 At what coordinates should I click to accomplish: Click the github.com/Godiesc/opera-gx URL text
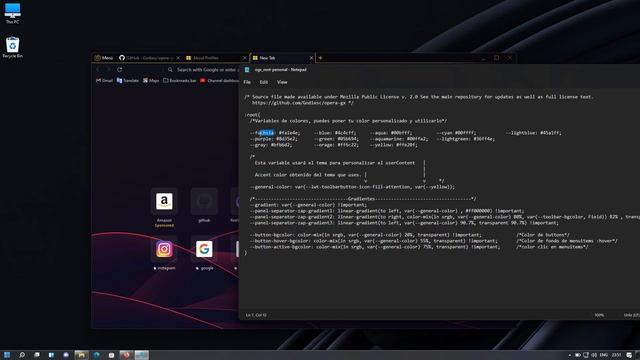tap(299, 103)
